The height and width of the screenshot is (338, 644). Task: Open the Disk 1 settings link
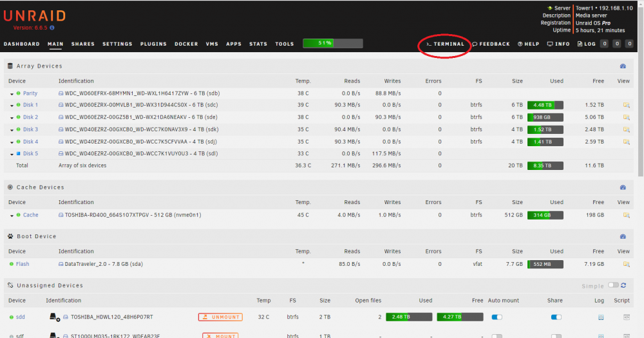point(30,105)
